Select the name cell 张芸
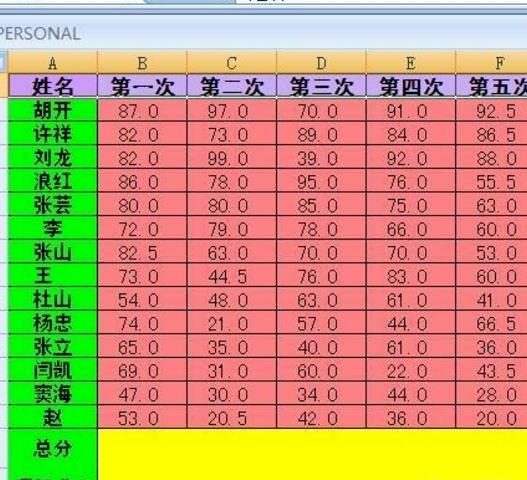This screenshot has height=480, width=527. (53, 204)
